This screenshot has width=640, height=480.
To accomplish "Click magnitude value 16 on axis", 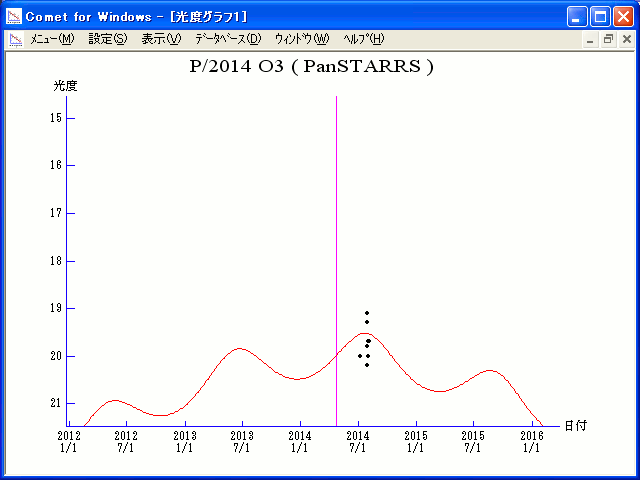I will [56, 165].
